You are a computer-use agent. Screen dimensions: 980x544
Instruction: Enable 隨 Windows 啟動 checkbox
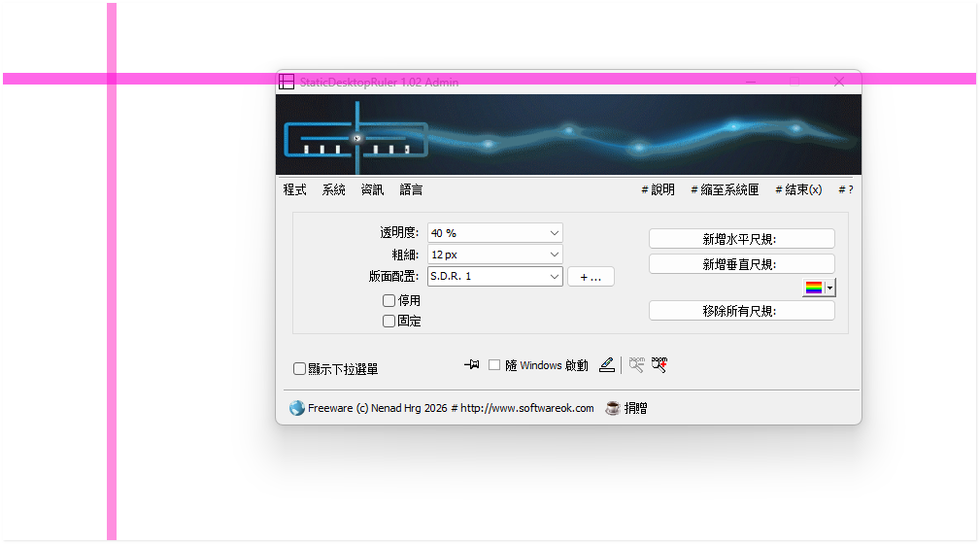494,364
